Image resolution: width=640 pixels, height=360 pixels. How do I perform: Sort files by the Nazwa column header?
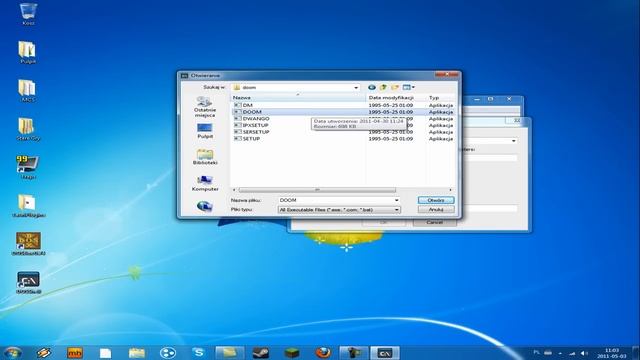pos(298,98)
